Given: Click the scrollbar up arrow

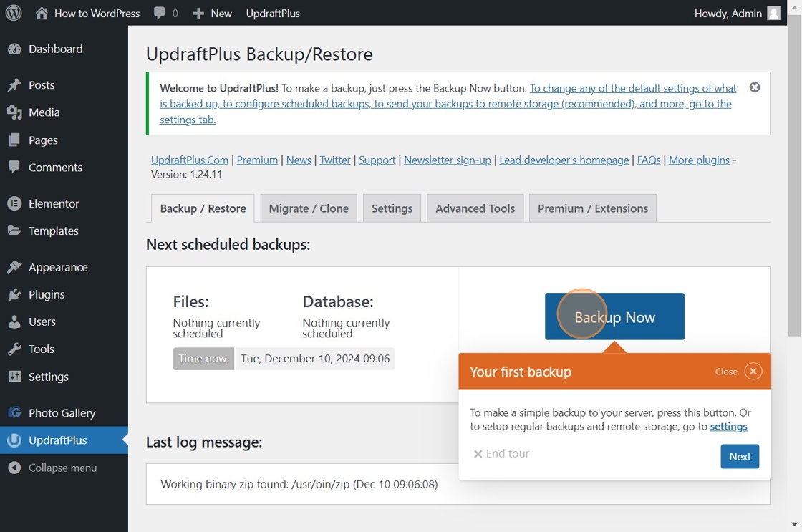Looking at the screenshot, I should point(794,6).
